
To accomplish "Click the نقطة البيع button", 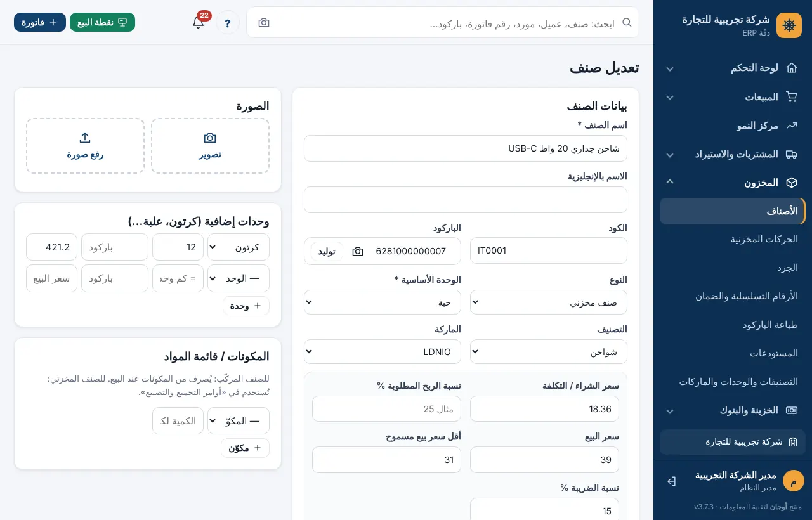I will click(x=102, y=22).
